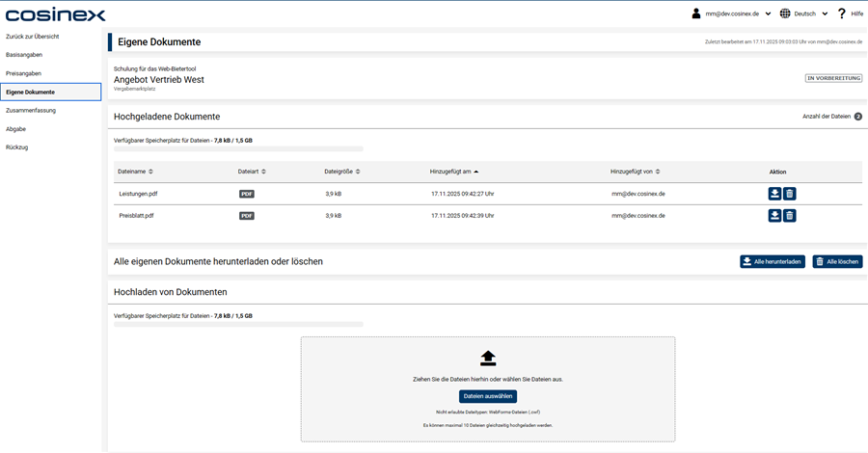This screenshot has height=453, width=868.
Task: Click the globe language icon
Action: (x=785, y=13)
